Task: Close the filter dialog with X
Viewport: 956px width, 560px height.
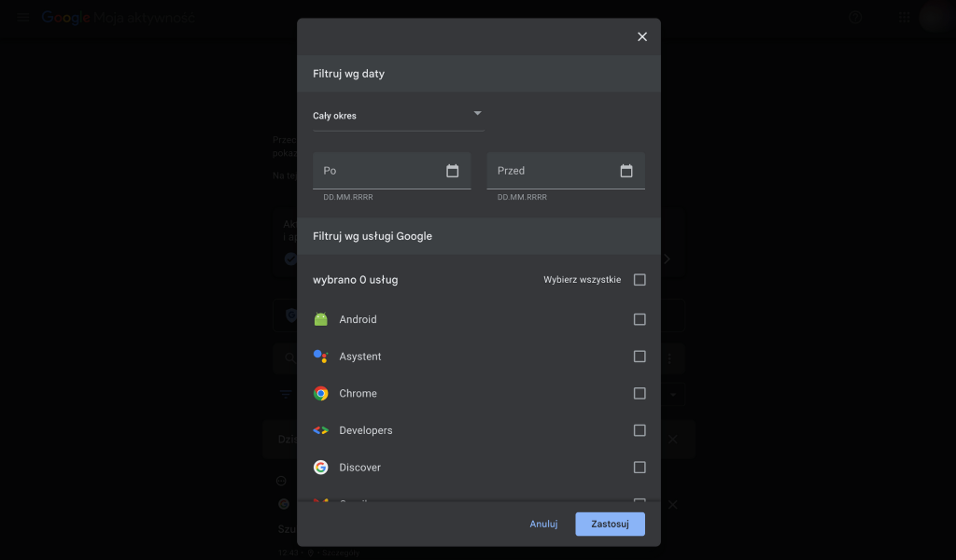Action: click(642, 36)
